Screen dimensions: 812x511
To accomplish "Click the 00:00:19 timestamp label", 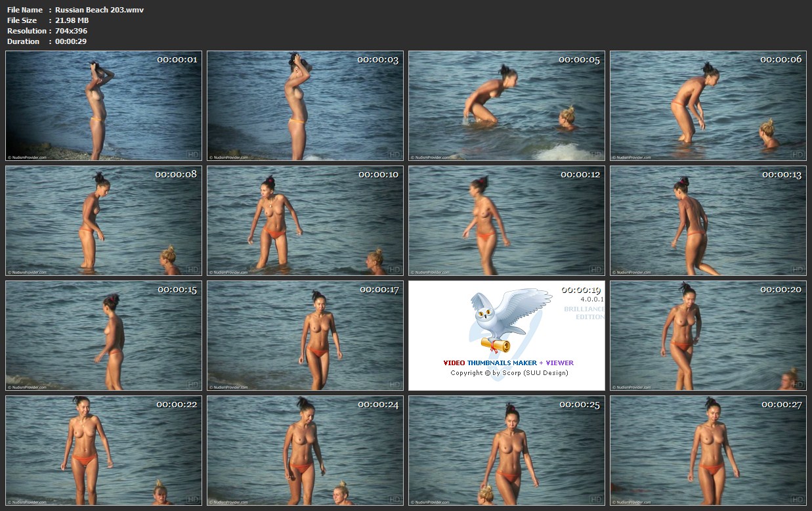I will pyautogui.click(x=580, y=290).
